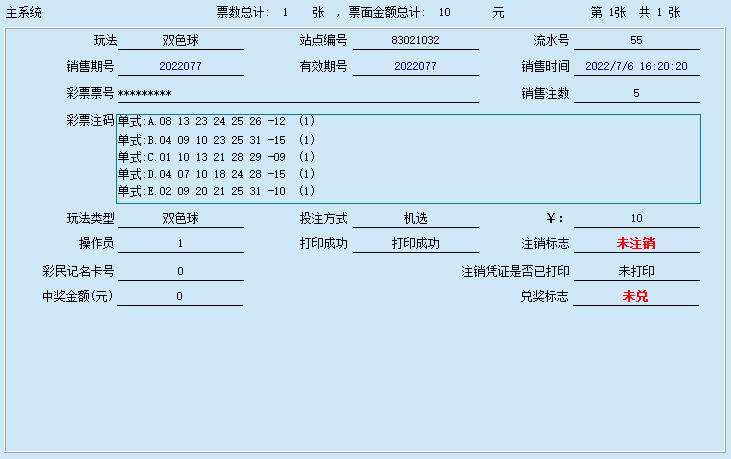Select bet line E. 02 09 20 21 25 31 -10
Screen dimensions: 731x459
[x=216, y=191]
